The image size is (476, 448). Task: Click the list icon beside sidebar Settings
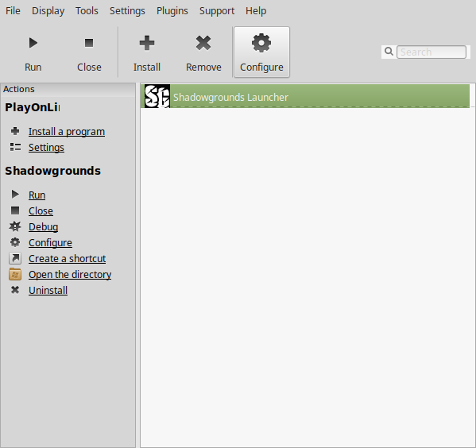click(15, 147)
